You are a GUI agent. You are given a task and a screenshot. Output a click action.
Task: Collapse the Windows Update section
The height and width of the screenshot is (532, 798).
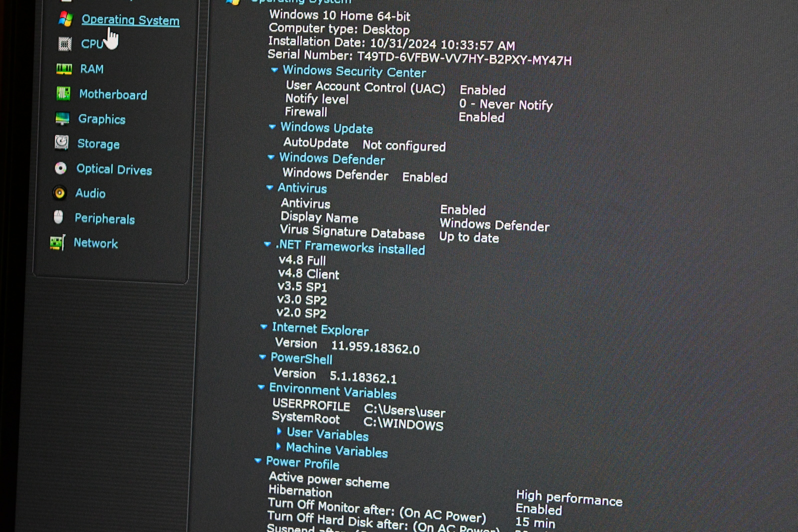click(272, 127)
